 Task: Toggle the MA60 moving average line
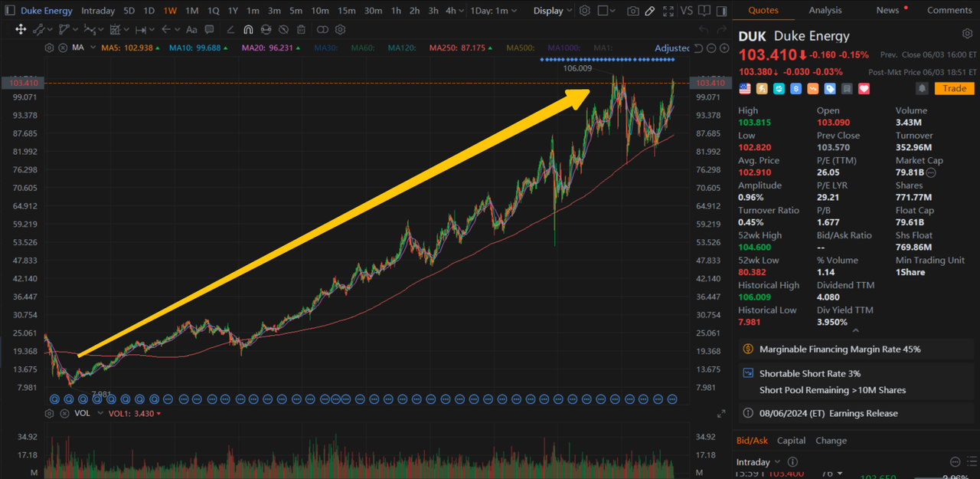coord(364,48)
